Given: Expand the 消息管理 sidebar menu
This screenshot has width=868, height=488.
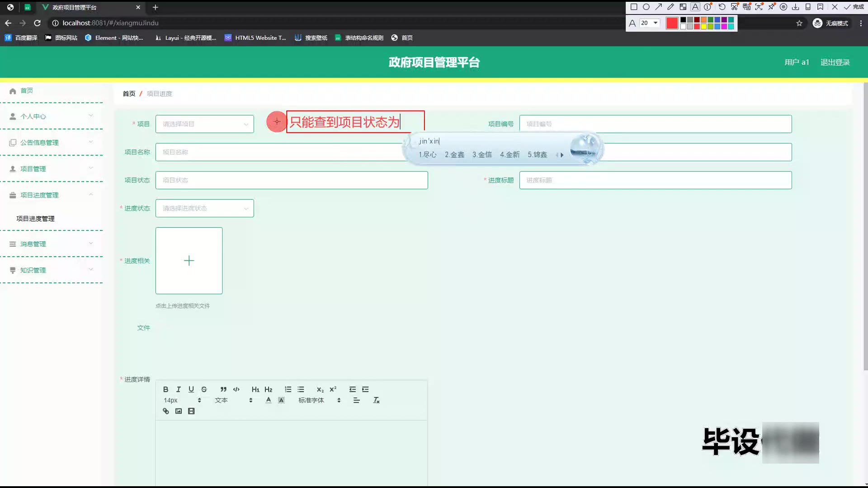Looking at the screenshot, I should [52, 244].
